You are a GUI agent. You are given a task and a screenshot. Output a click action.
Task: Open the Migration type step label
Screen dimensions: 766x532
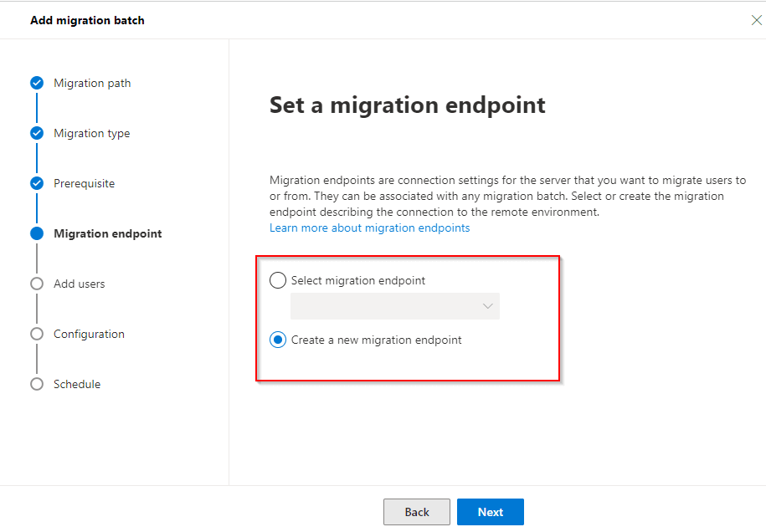tap(91, 133)
